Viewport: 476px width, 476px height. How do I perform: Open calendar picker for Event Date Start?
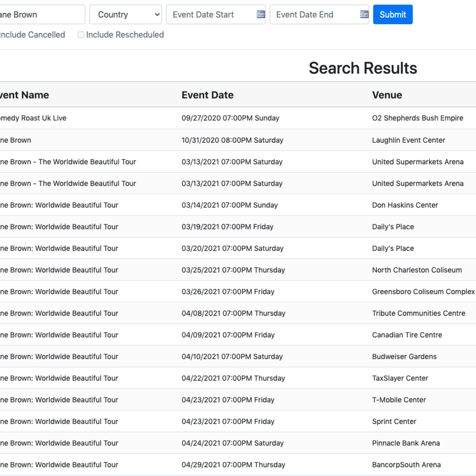point(260,14)
